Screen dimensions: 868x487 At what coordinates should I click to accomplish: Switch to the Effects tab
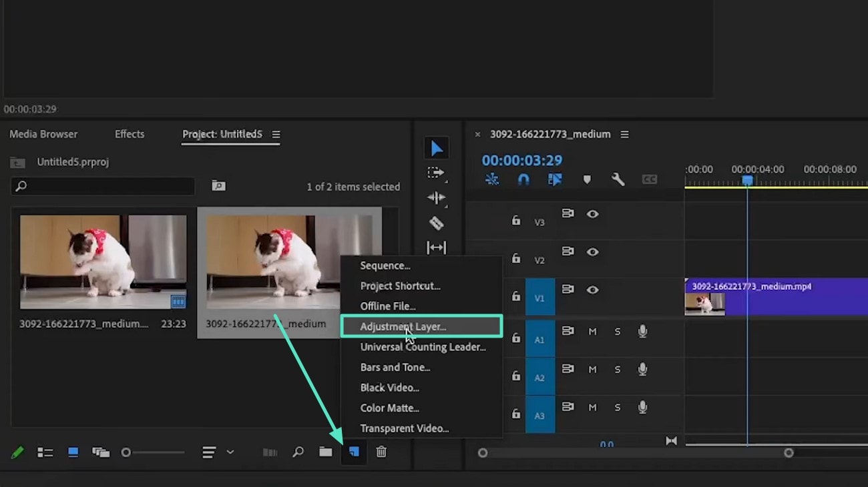point(129,133)
